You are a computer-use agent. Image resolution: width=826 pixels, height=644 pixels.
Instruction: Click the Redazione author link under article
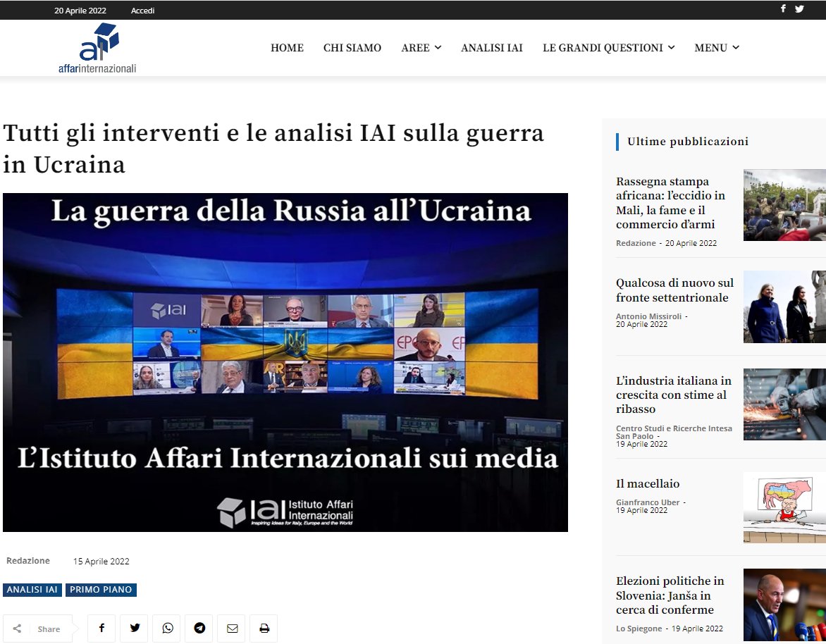(x=28, y=561)
